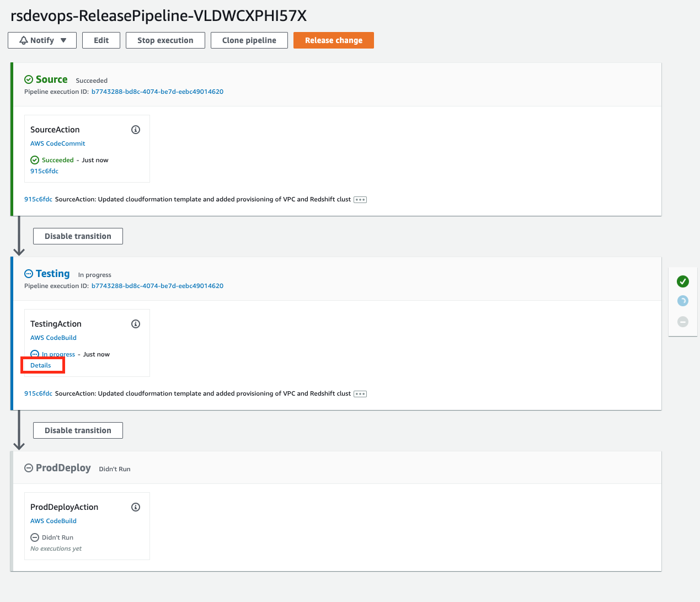
Task: Click the 'Succeeded' text in SourceAction card
Action: 58,160
